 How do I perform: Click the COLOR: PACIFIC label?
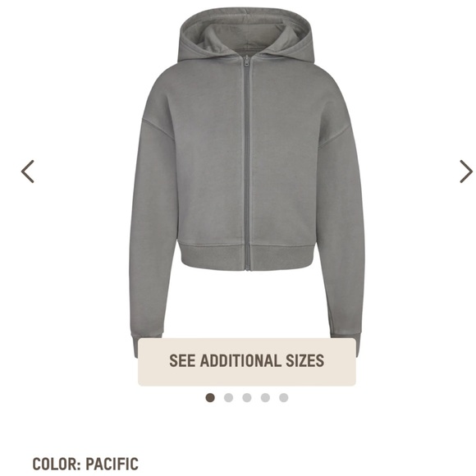[x=85, y=465]
